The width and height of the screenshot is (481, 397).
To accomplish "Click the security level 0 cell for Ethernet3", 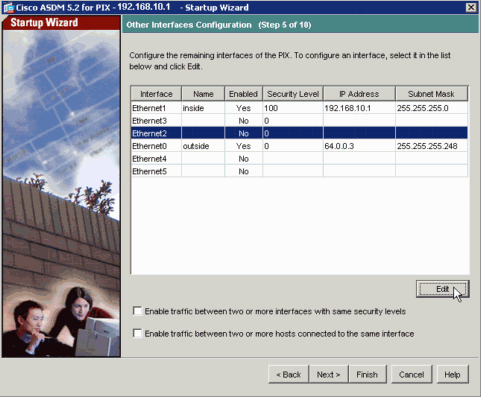I will point(293,121).
